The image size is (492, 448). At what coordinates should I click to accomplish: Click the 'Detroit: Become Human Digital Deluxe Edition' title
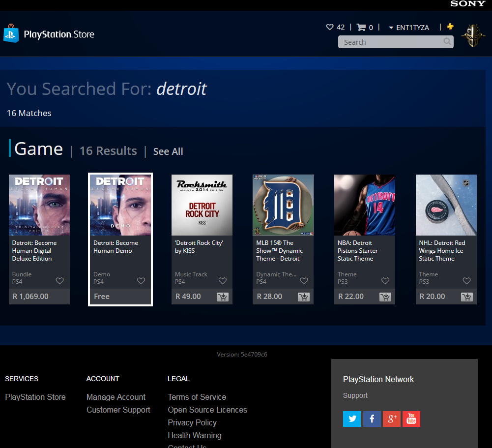34,250
